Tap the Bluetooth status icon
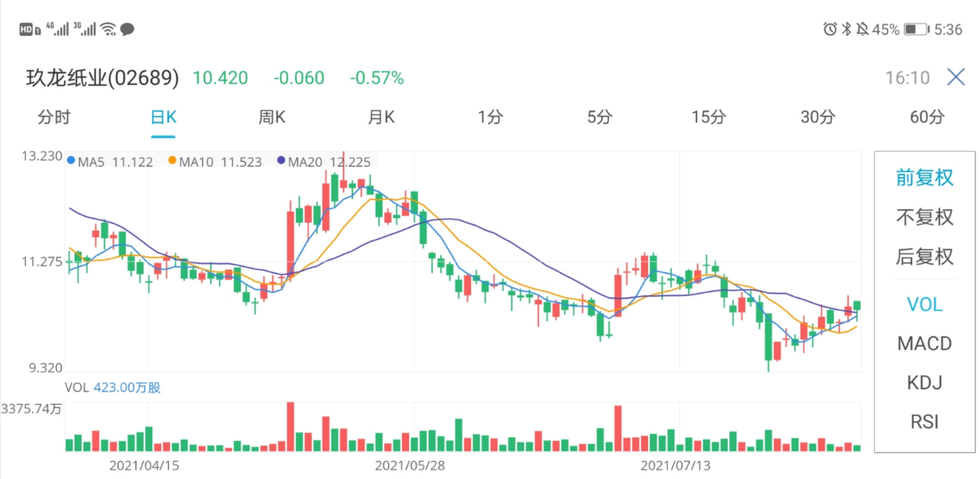This screenshot has width=980, height=479. (x=846, y=30)
